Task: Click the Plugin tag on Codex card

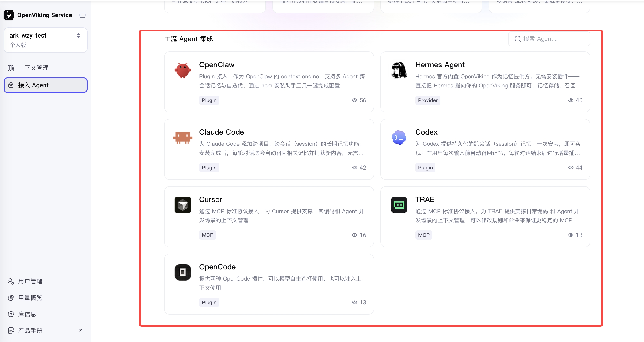Action: tap(425, 168)
